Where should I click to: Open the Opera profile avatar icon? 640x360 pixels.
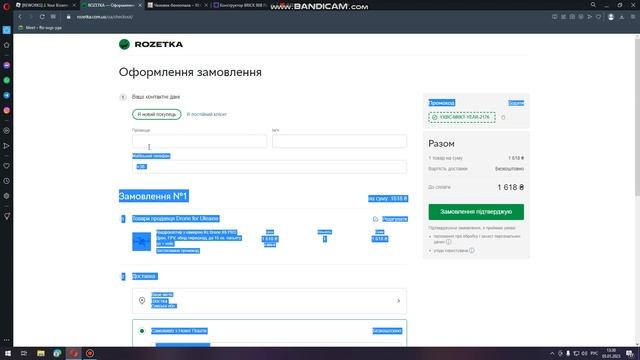(611, 17)
